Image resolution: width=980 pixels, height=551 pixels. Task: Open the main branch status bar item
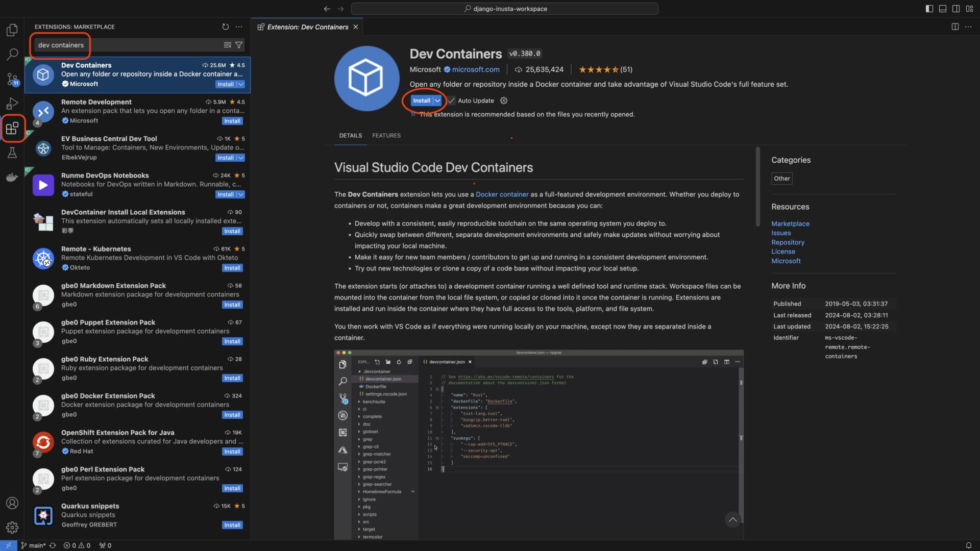(33, 545)
